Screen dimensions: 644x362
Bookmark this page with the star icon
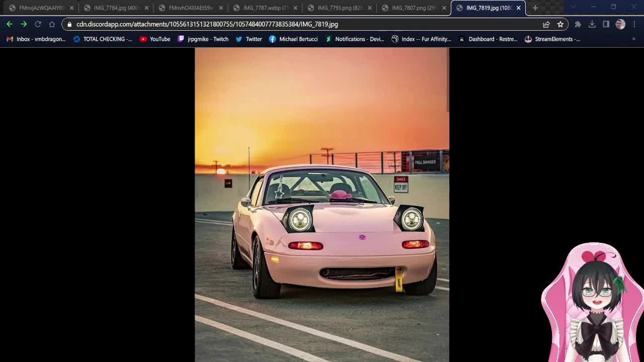tap(560, 24)
